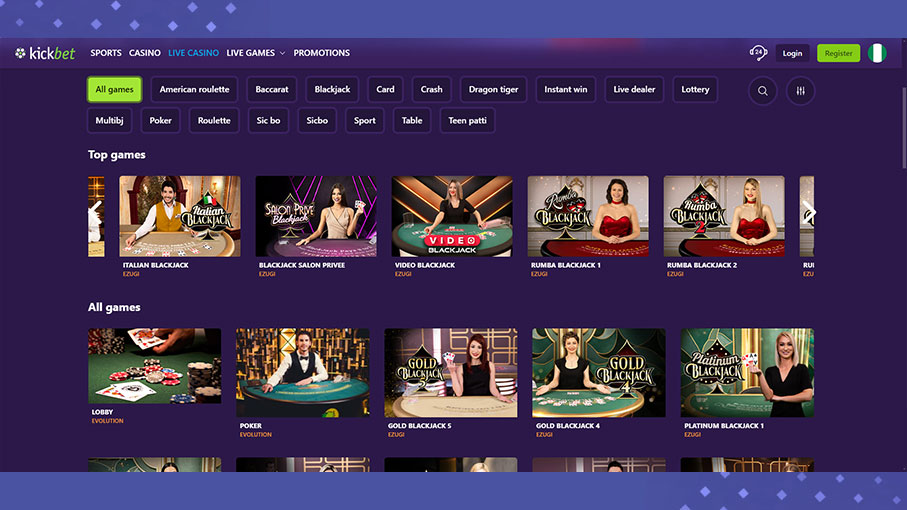Click the Nigeria flag language icon
This screenshot has height=510, width=907.
click(877, 53)
